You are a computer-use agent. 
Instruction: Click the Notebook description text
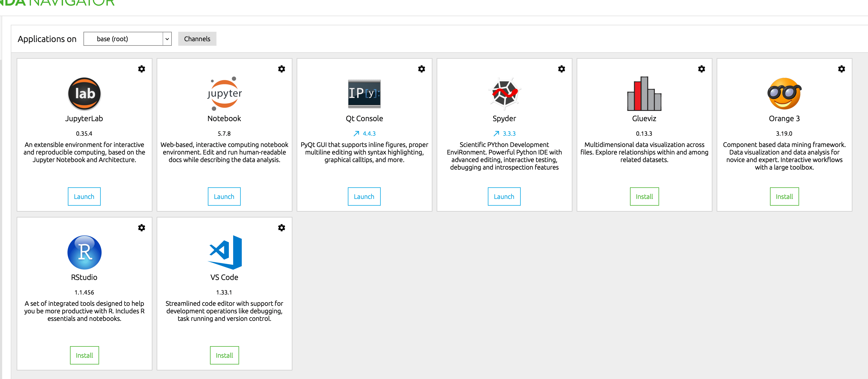[225, 152]
